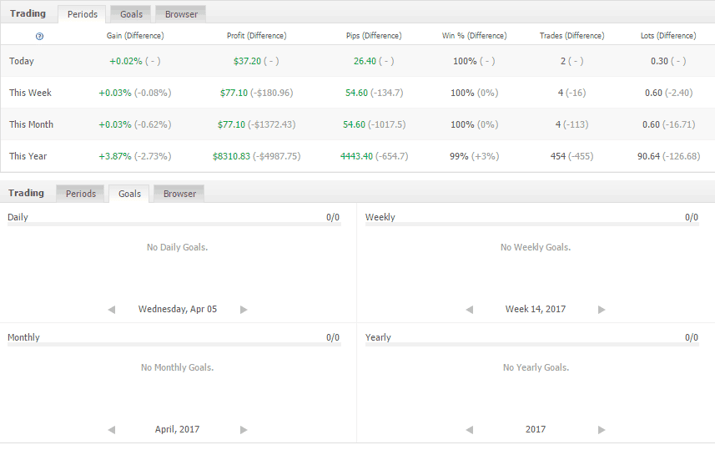
Task: Click the Win % (Difference) column header
Action: pyautogui.click(x=473, y=36)
